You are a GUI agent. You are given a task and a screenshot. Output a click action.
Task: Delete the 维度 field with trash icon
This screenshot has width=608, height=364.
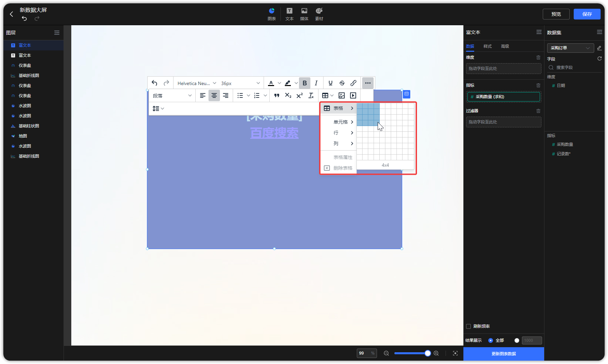pos(538,57)
